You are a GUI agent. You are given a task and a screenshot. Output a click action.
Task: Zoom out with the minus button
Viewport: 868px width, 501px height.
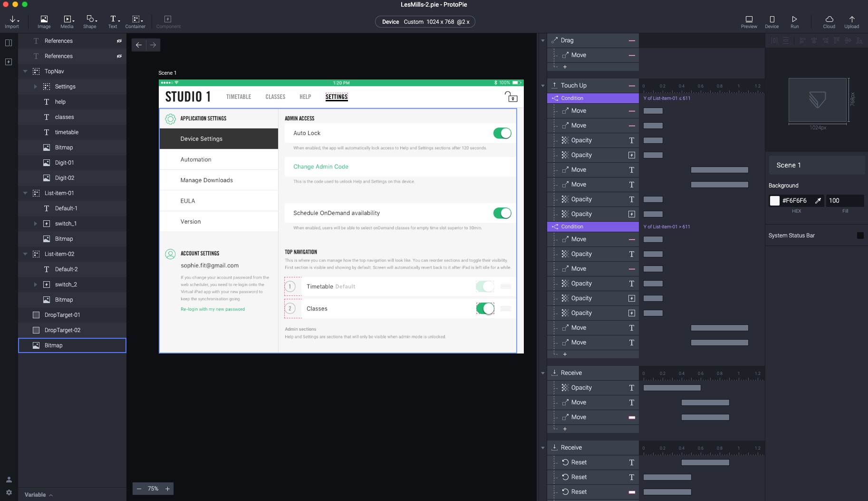click(x=139, y=489)
